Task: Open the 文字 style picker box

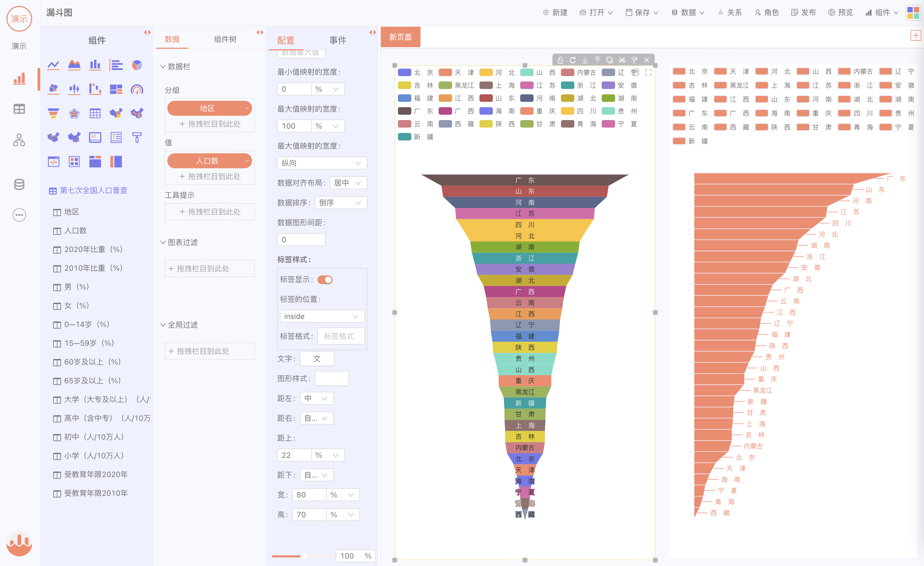Action: tap(317, 359)
